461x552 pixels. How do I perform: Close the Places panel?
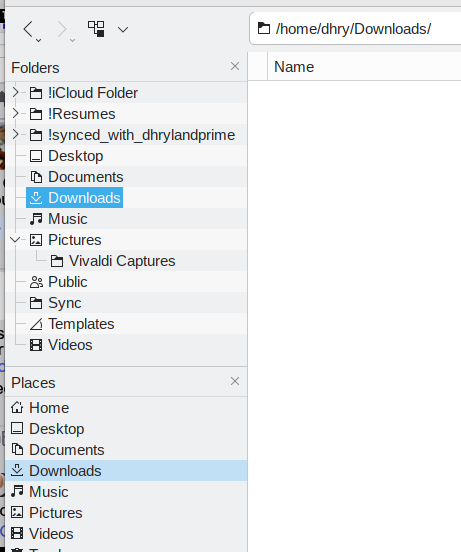(235, 381)
